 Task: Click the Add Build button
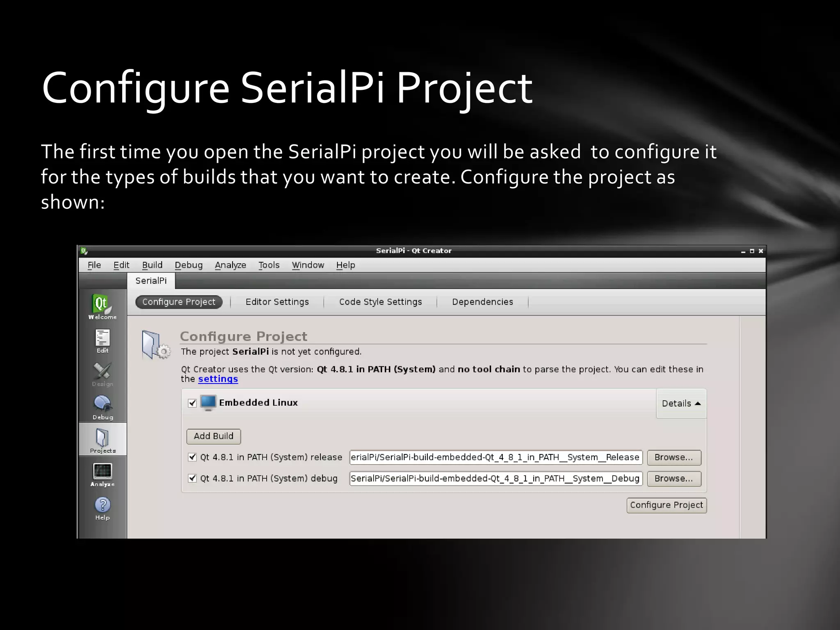214,436
